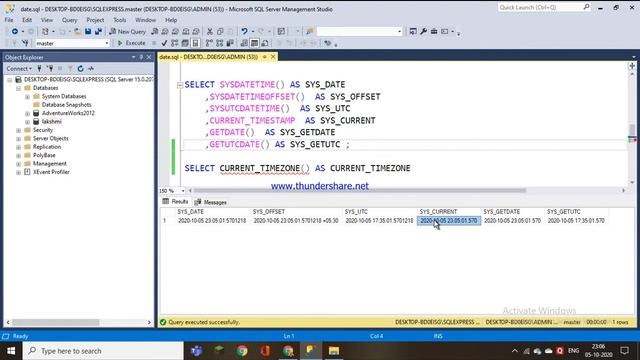Click the Change Connection plug icon
The image size is (640, 360).
(x=25, y=43)
